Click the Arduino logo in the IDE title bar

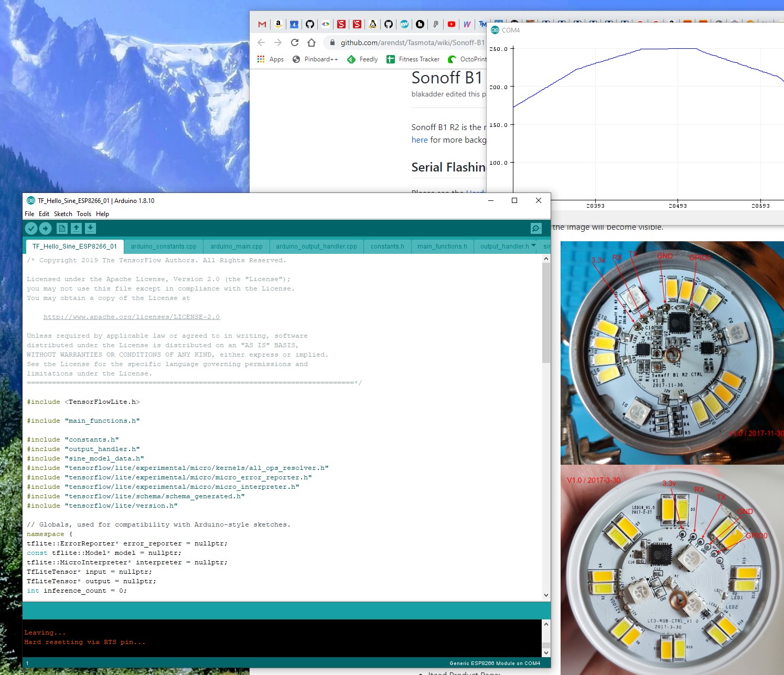coord(30,200)
